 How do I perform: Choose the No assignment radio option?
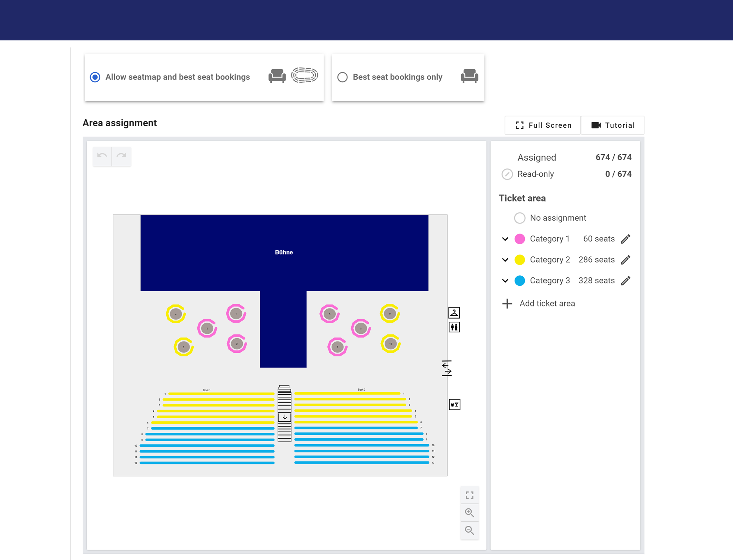[519, 218]
